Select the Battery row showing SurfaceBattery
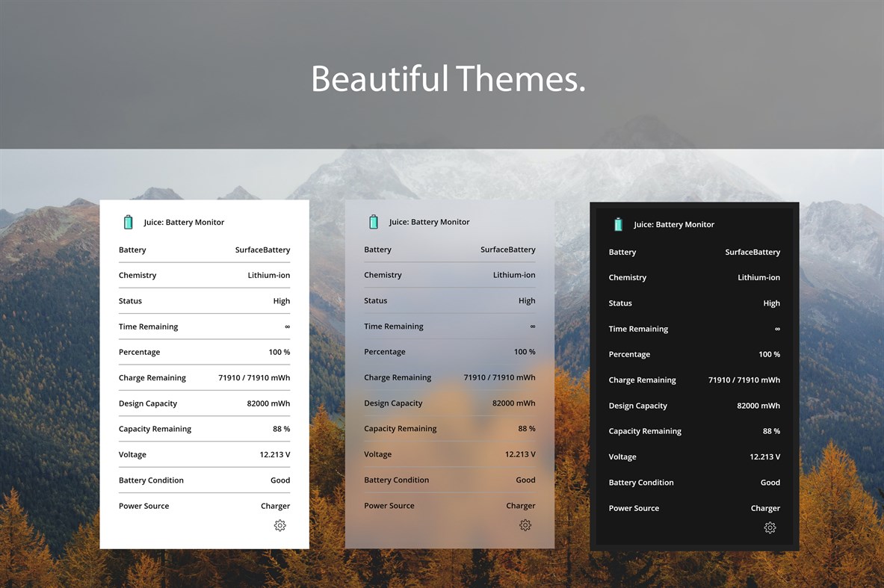This screenshot has width=884, height=588. (x=204, y=250)
